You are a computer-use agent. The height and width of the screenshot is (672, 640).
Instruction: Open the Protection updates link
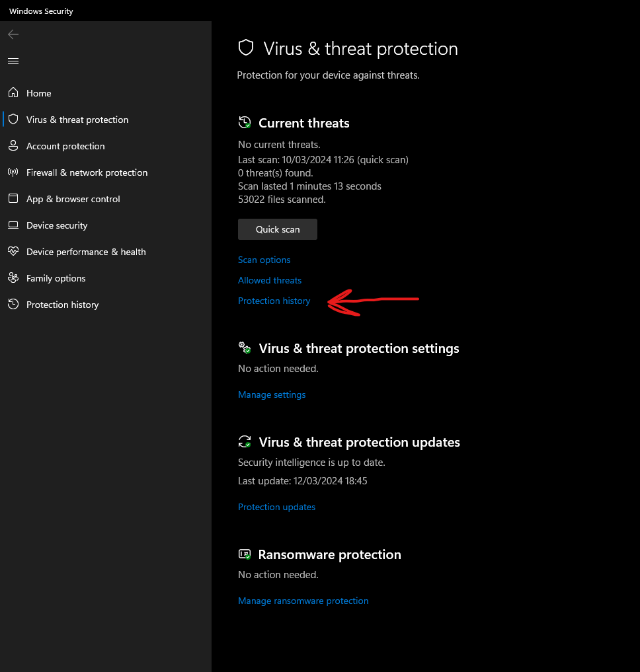[276, 507]
